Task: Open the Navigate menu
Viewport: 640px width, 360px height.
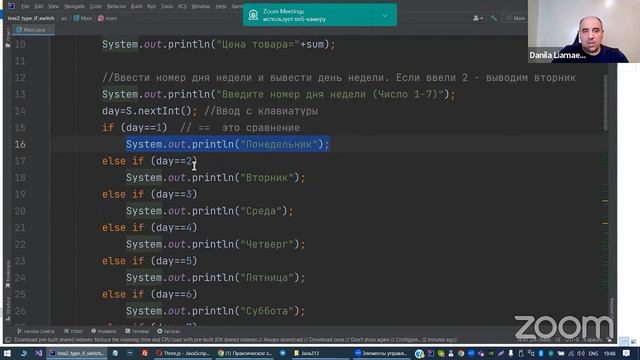Action: (x=74, y=6)
